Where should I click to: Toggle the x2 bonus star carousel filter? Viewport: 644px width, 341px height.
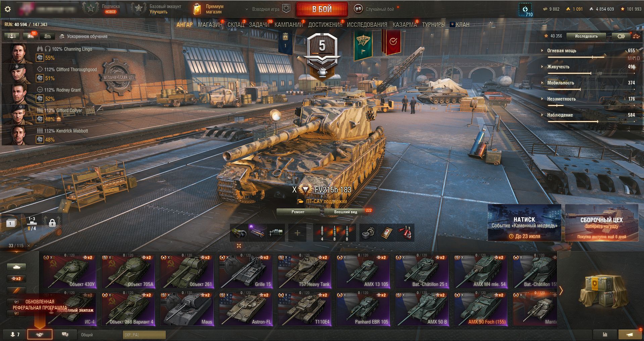[16, 278]
